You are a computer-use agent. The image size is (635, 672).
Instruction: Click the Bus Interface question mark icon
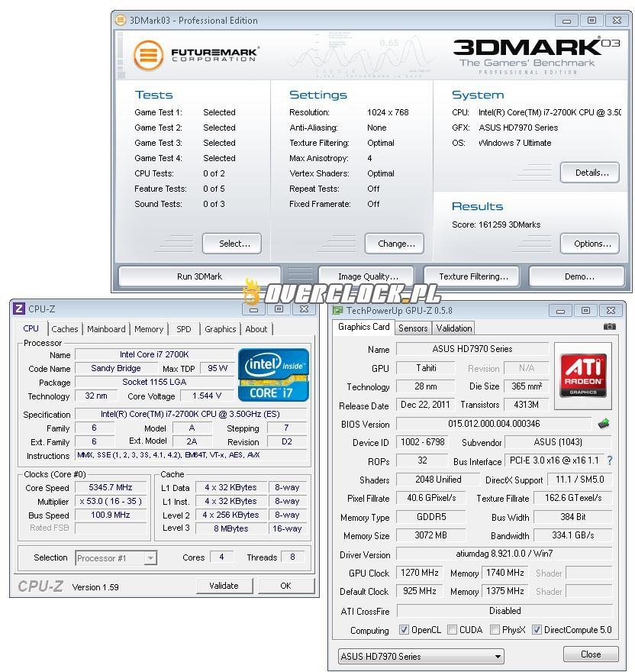tap(610, 460)
